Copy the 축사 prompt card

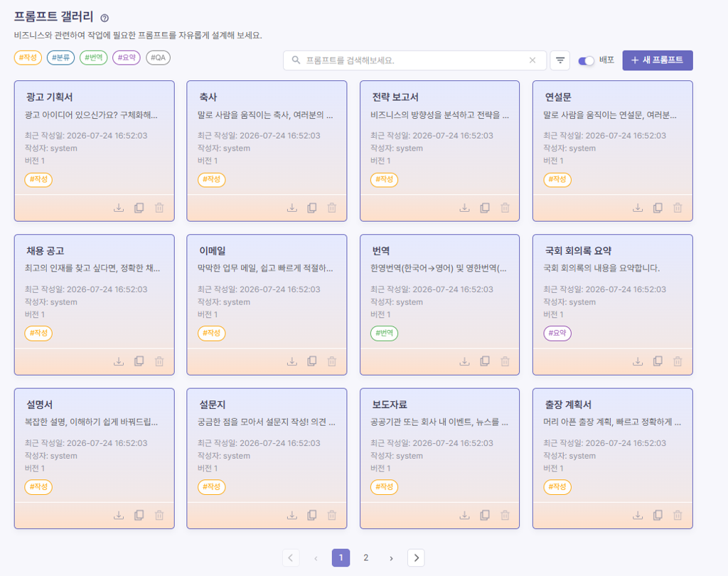(x=312, y=208)
